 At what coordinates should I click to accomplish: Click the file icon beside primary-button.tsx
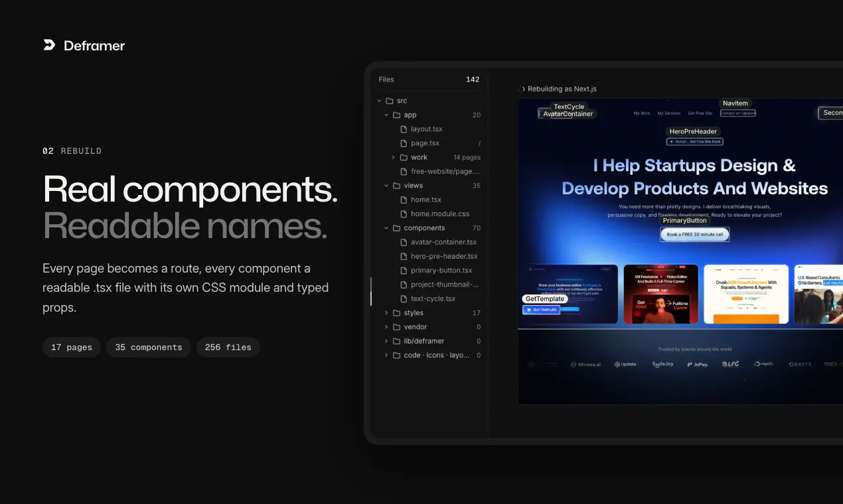point(404,271)
